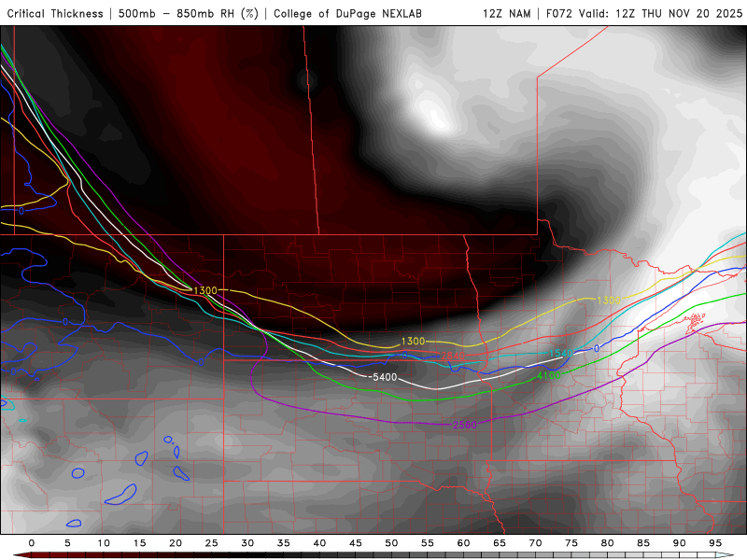Click color scale value "90"
This screenshot has width=747, height=560.
tap(680, 543)
